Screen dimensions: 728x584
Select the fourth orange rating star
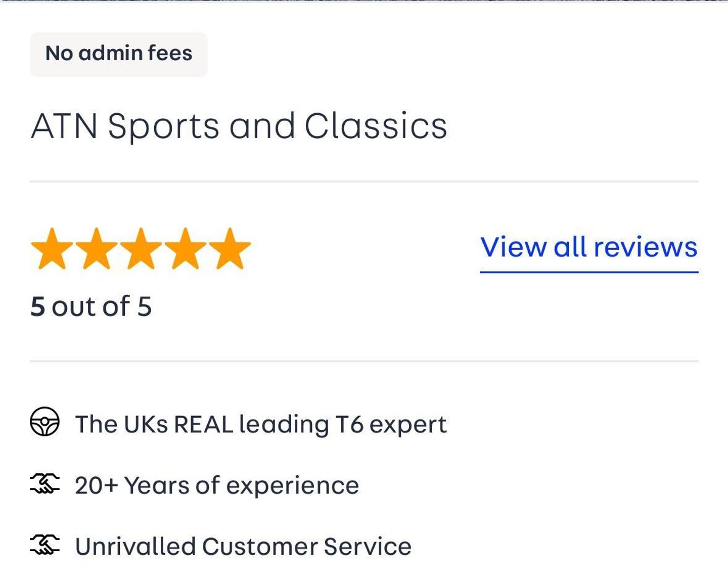185,248
